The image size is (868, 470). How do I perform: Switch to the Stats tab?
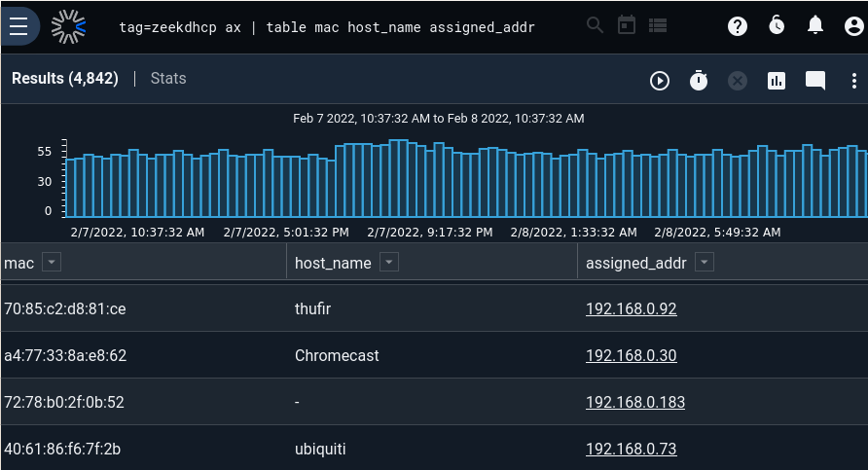pyautogui.click(x=168, y=79)
